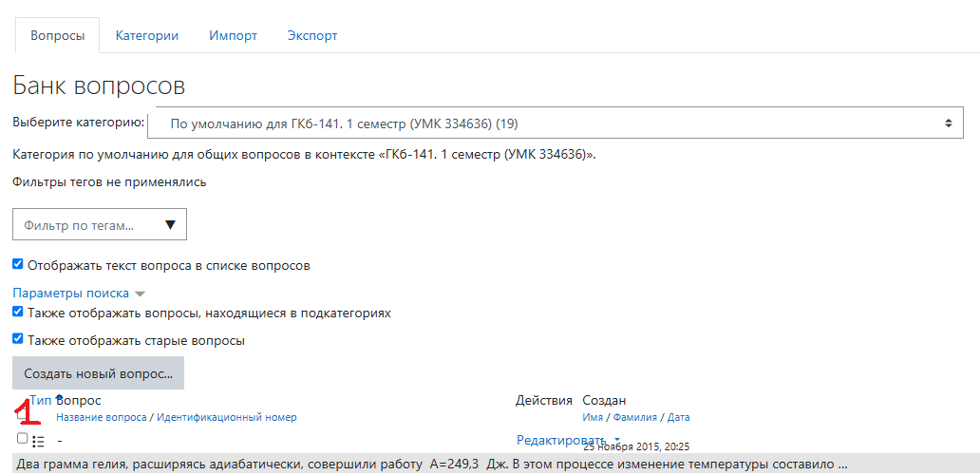The width and height of the screenshot is (980, 475).
Task: Toggle Также отображать старые вопросы checkbox
Action: click(x=17, y=339)
